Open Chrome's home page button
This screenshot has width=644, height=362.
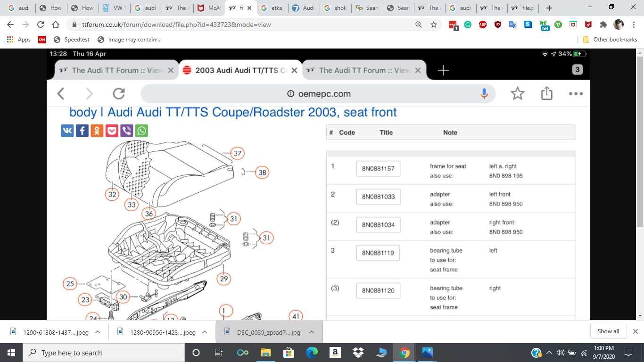pos(56,25)
